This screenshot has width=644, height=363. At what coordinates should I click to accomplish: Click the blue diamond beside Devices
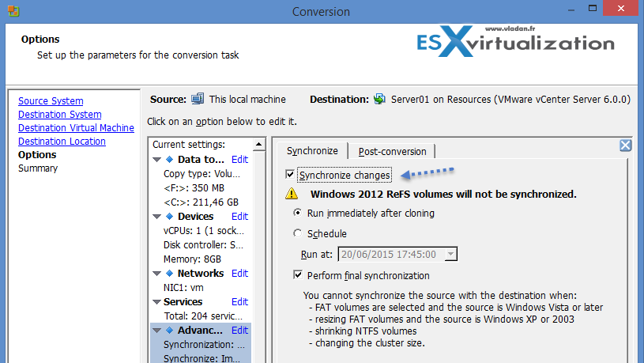point(169,216)
